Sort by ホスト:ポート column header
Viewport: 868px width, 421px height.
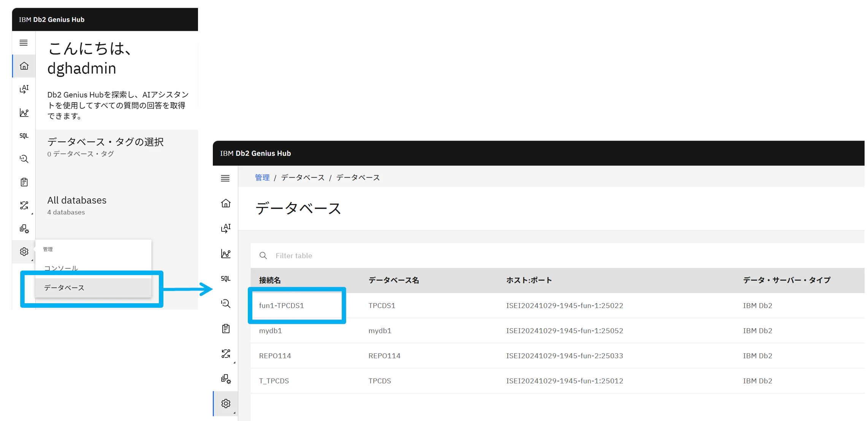[x=529, y=280]
